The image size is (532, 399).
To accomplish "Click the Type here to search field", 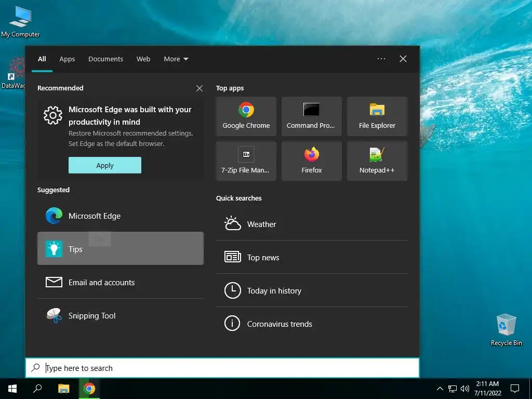I will 222,368.
